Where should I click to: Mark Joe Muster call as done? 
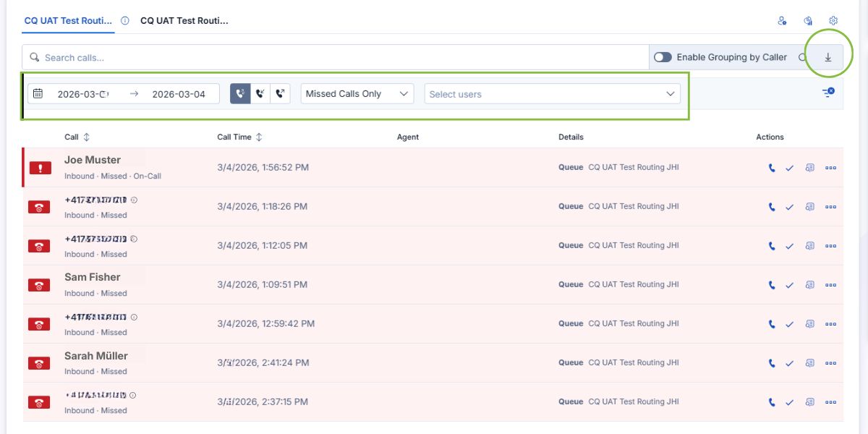point(790,168)
